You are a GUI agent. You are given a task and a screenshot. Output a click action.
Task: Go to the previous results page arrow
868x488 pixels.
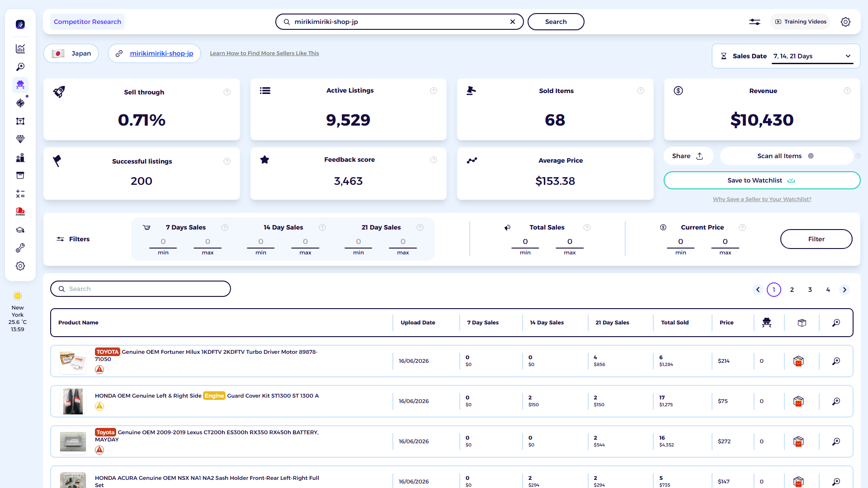pos(758,290)
